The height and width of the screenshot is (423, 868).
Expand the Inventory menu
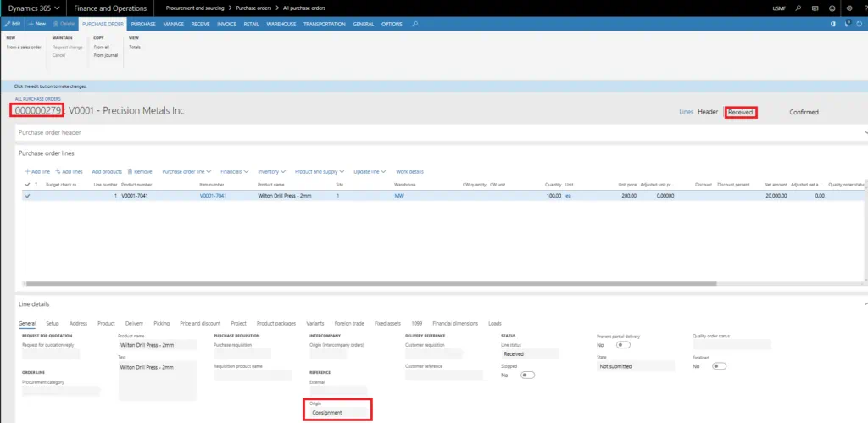[272, 171]
